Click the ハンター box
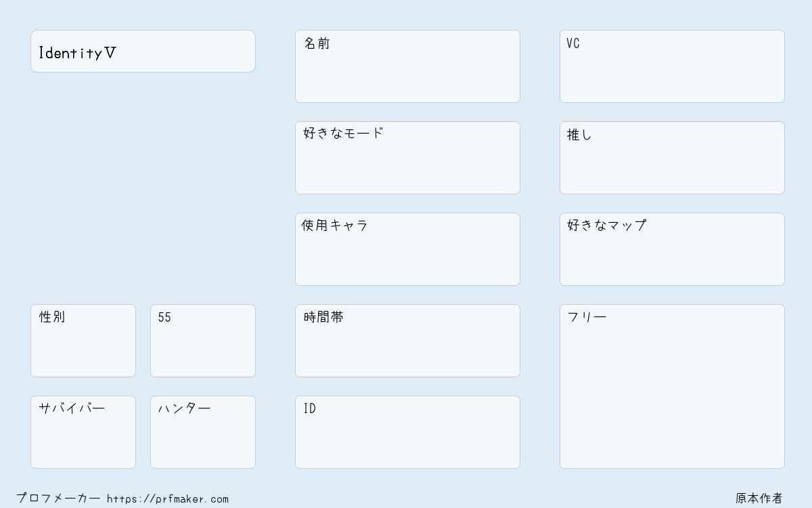Screen dimensions: 812x508 [x=203, y=432]
